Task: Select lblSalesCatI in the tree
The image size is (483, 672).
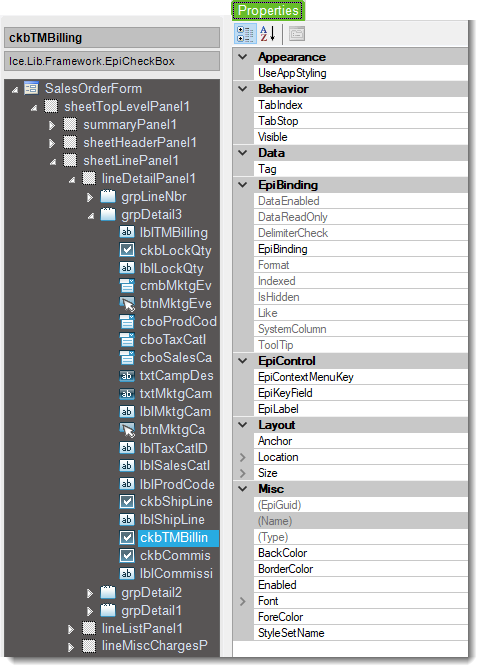Action: click(x=175, y=465)
